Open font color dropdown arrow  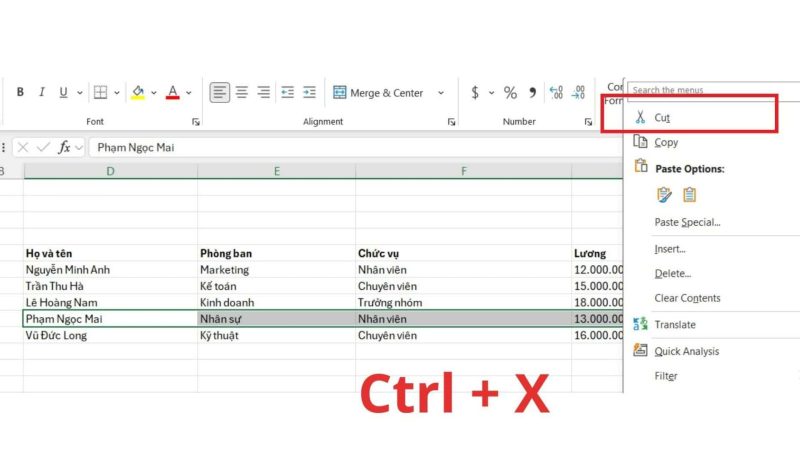point(189,93)
